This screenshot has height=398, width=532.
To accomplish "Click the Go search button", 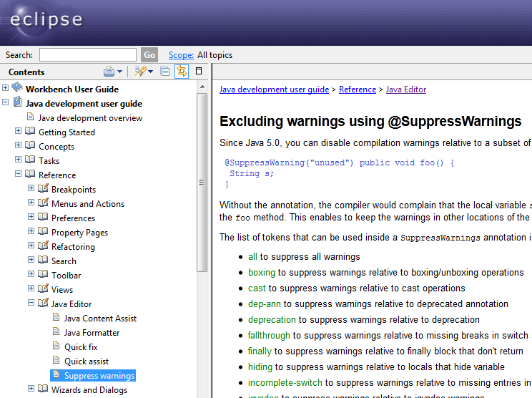I will coord(149,54).
